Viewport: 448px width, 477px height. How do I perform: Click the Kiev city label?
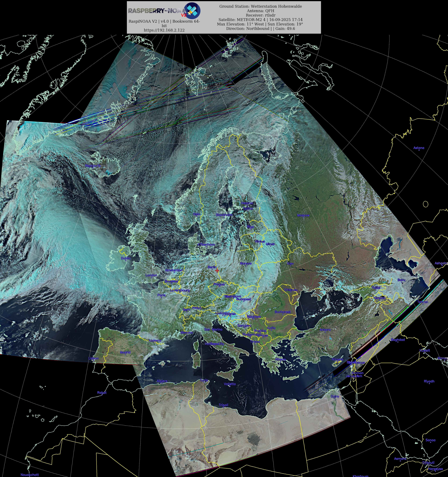[x=290, y=264]
